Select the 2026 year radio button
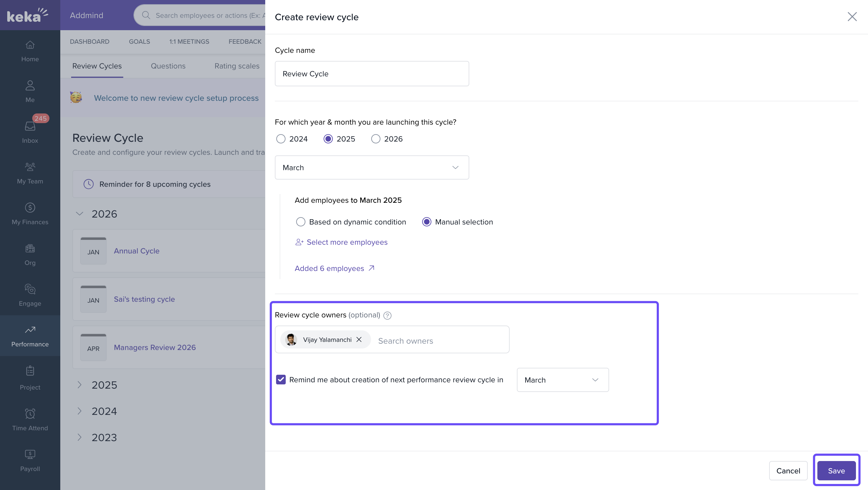Viewport: 868px width, 490px height. coord(376,139)
